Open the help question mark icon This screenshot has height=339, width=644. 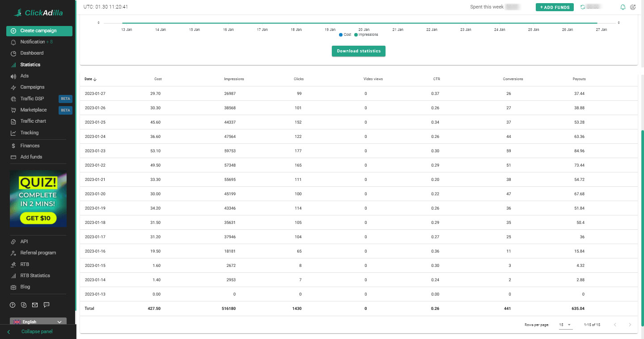coord(12,305)
